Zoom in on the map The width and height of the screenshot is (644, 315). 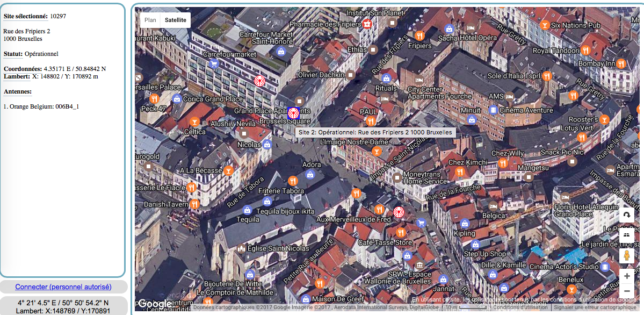[x=627, y=276]
